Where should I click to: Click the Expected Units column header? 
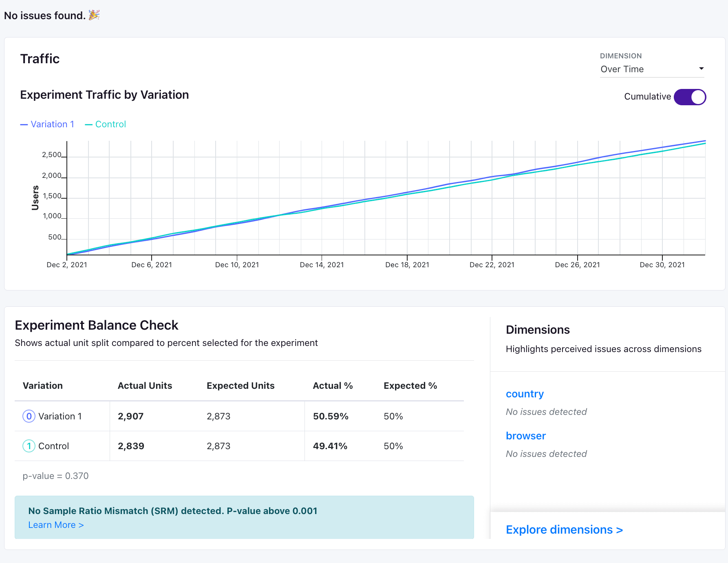(x=240, y=386)
